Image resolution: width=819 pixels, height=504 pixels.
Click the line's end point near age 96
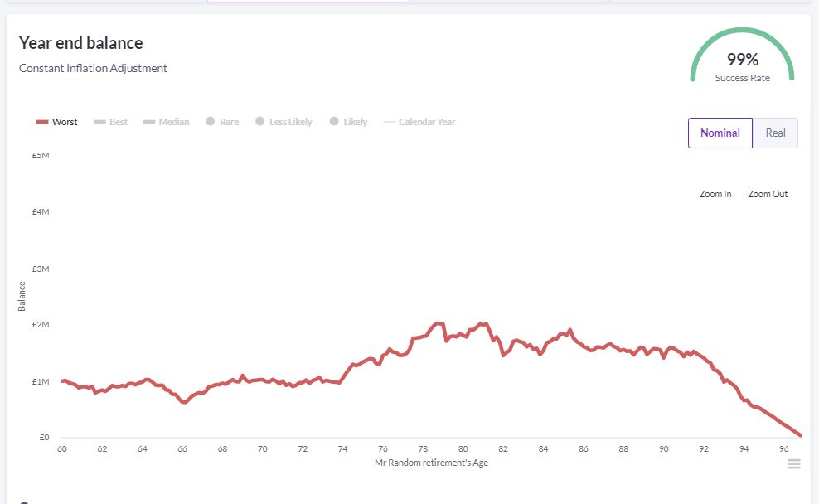(x=800, y=435)
